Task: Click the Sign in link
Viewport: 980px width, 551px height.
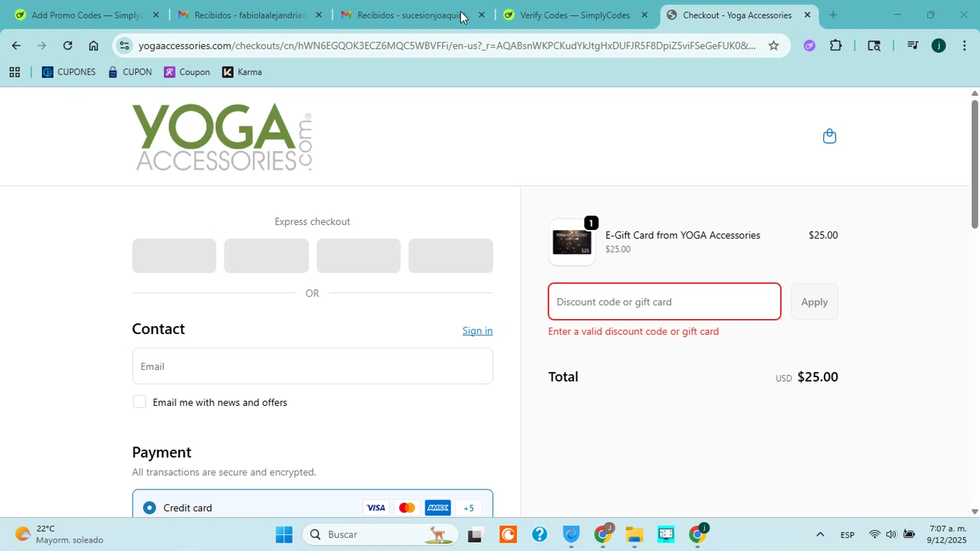Action: pyautogui.click(x=478, y=331)
